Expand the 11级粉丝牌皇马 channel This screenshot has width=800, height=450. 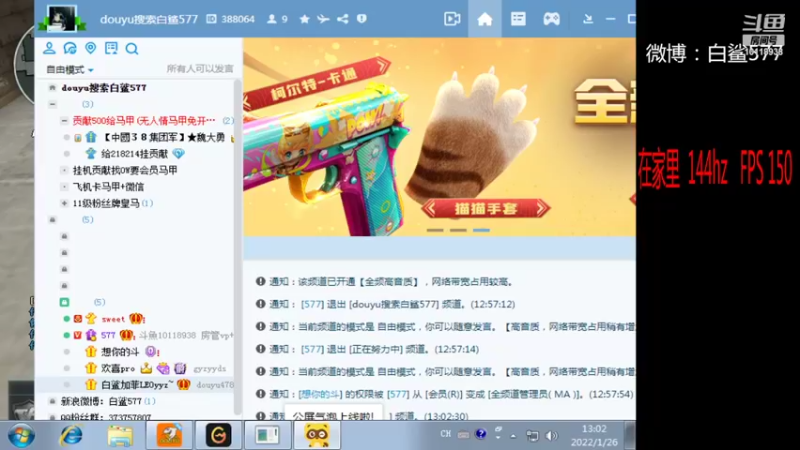coord(64,203)
